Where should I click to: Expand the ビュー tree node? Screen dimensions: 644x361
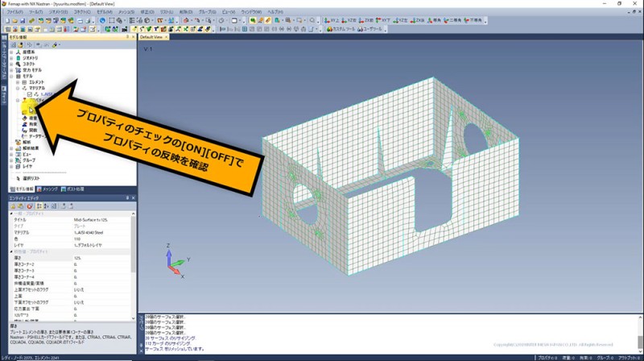(x=11, y=154)
